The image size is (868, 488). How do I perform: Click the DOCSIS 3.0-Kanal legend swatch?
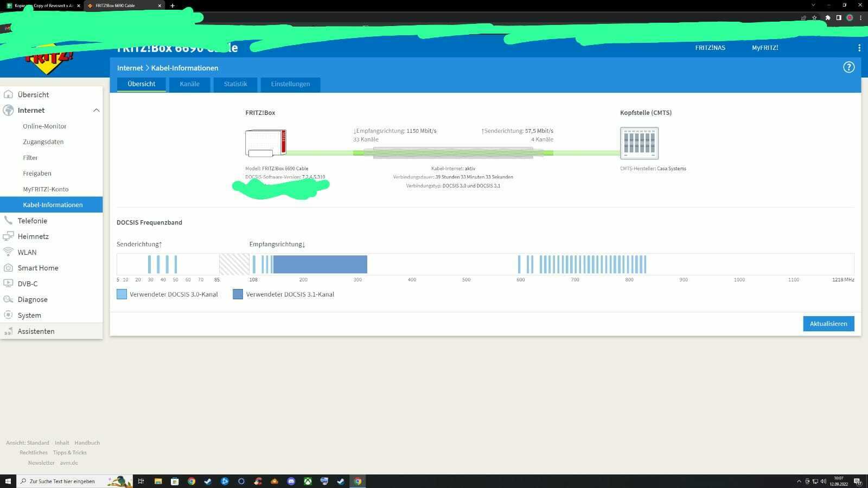122,294
